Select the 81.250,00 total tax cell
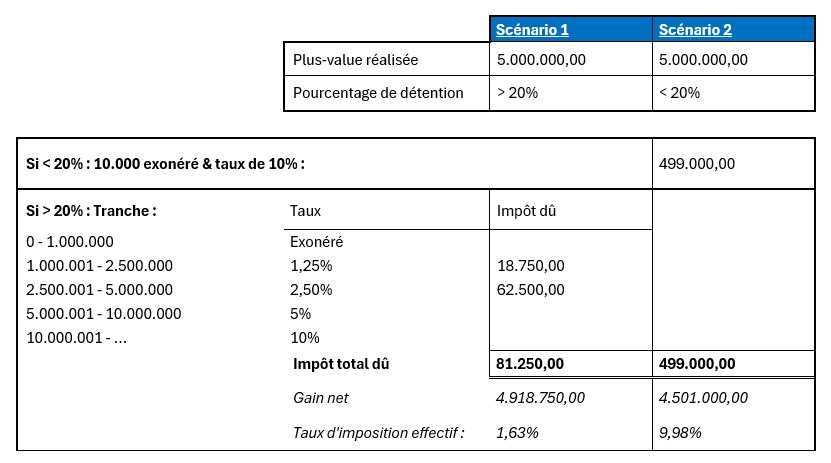Viewport: 831px width, 463px height. coord(531,364)
